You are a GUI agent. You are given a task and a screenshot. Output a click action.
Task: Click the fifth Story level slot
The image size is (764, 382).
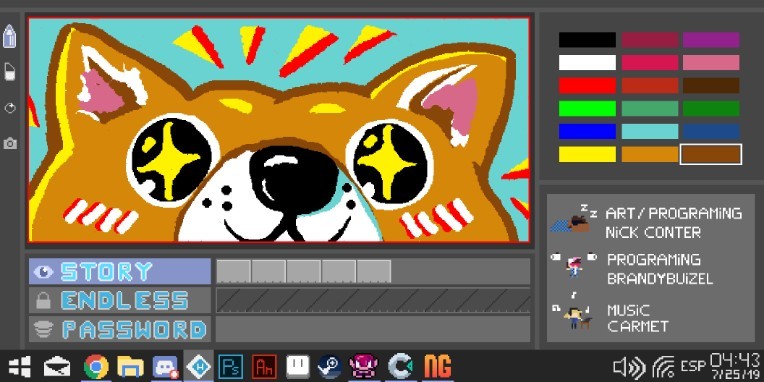[x=374, y=271]
